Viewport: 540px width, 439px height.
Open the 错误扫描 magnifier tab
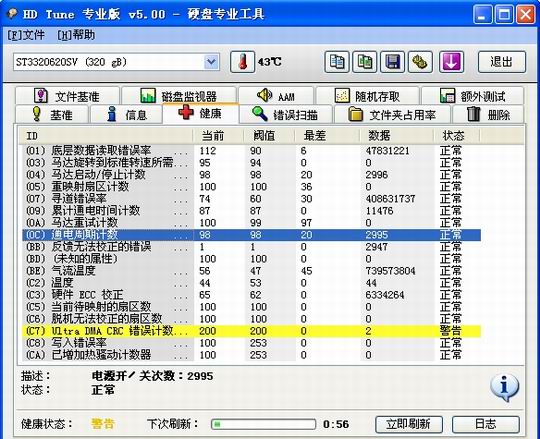pyautogui.click(x=286, y=114)
